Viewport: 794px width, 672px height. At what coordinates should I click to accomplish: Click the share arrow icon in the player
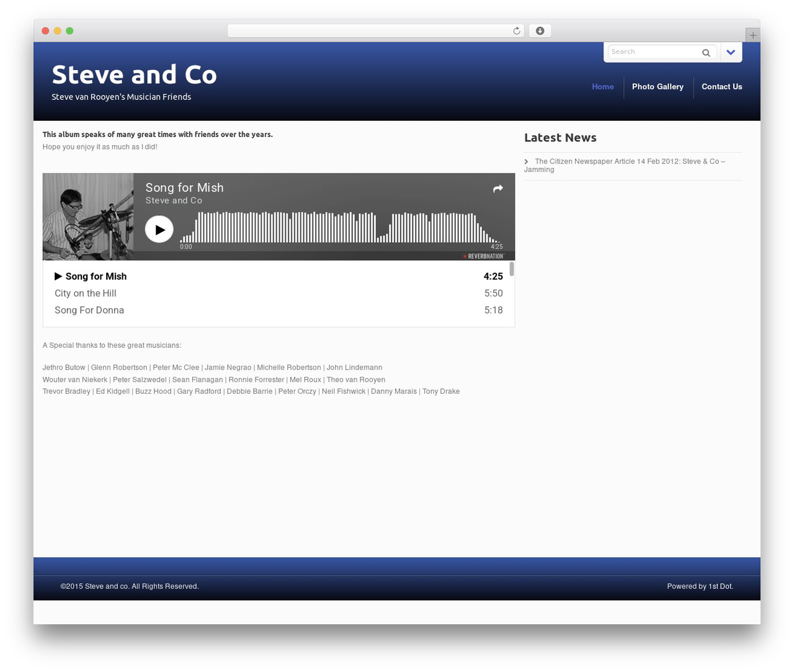pos(497,188)
